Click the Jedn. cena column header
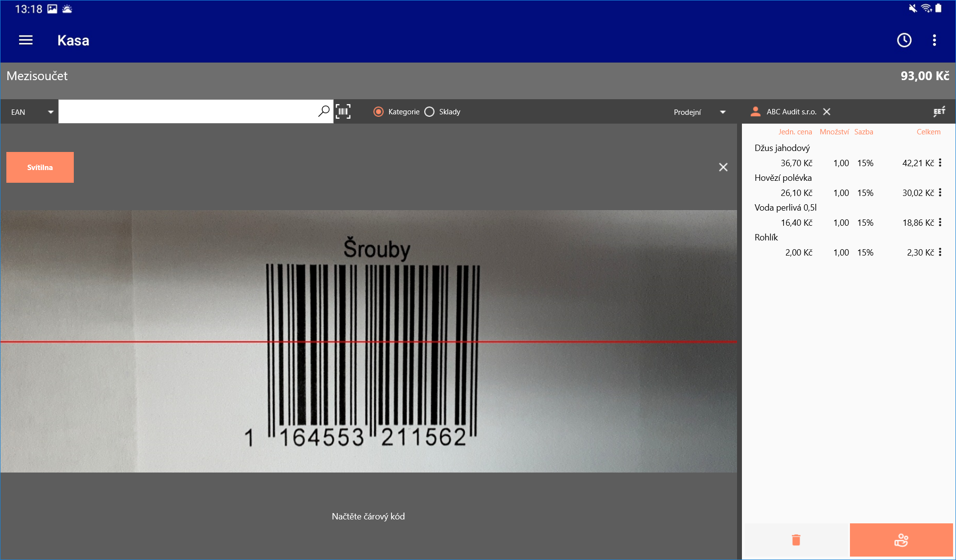Image resolution: width=956 pixels, height=560 pixels. pyautogui.click(x=795, y=131)
